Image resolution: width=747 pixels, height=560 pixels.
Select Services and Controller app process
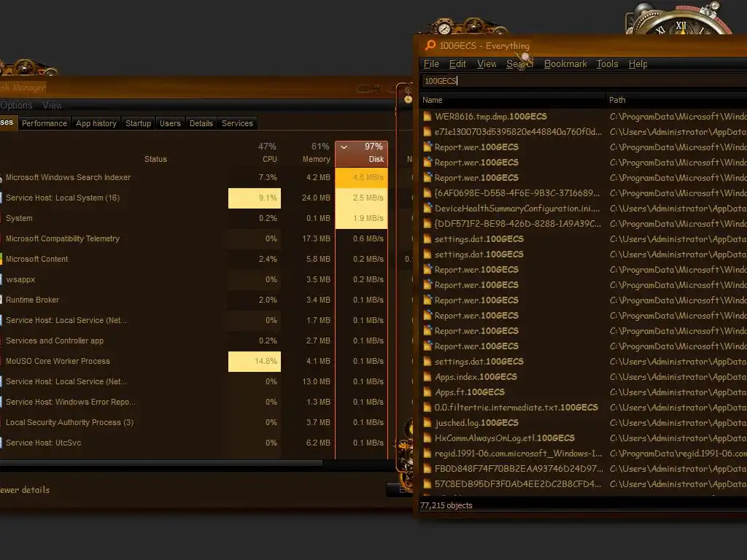click(54, 341)
